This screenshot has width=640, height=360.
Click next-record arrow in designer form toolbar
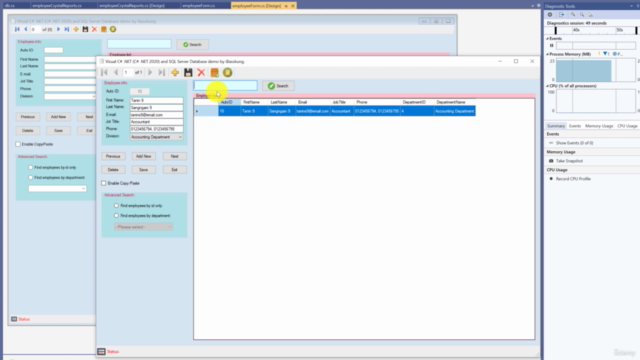pyautogui.click(x=58, y=29)
